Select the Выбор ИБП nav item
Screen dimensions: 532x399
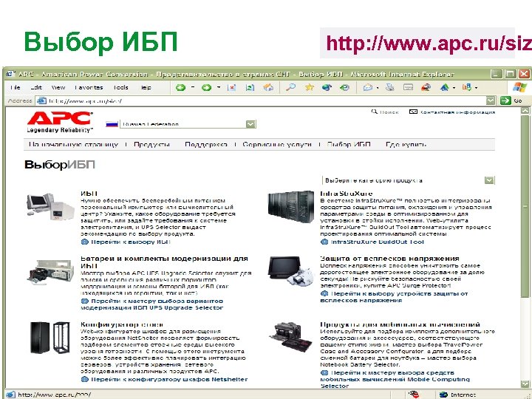pos(349,145)
